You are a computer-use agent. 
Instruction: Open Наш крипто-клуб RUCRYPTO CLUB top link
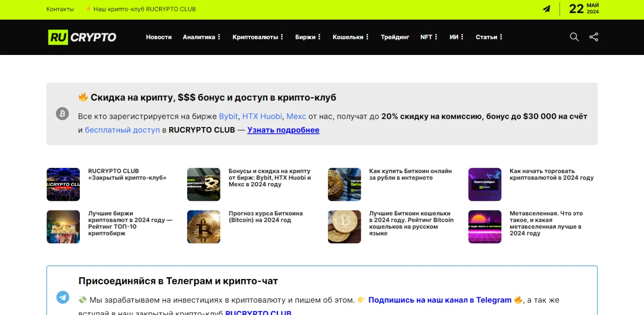coord(140,9)
